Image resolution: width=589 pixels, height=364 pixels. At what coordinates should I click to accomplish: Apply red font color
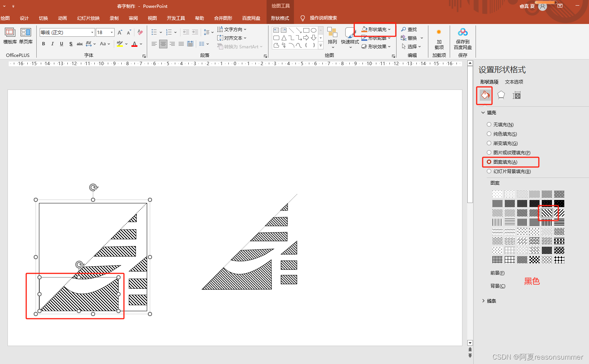click(x=134, y=44)
